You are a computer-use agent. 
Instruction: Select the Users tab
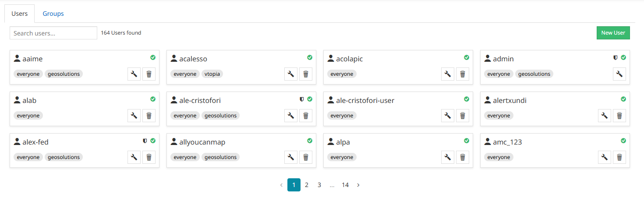20,14
